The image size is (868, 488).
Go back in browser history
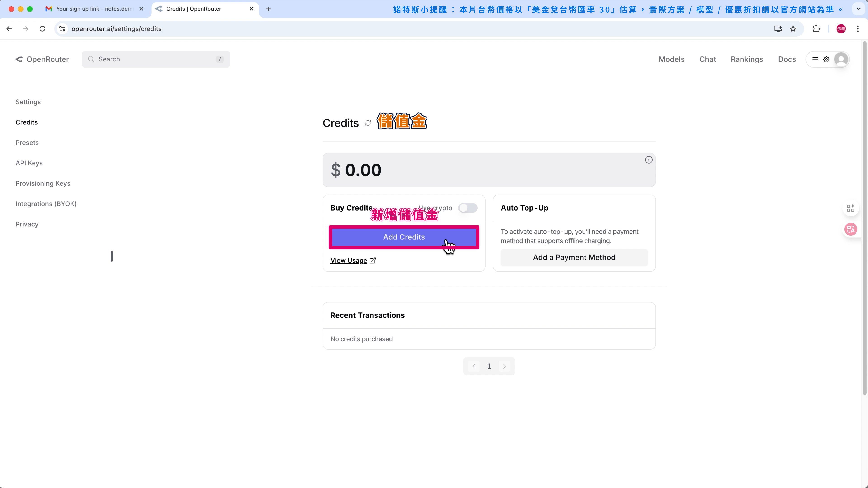coord(9,29)
